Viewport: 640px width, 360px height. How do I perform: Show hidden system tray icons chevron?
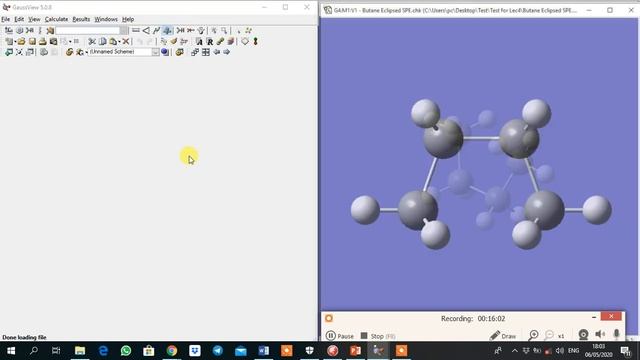pos(515,351)
